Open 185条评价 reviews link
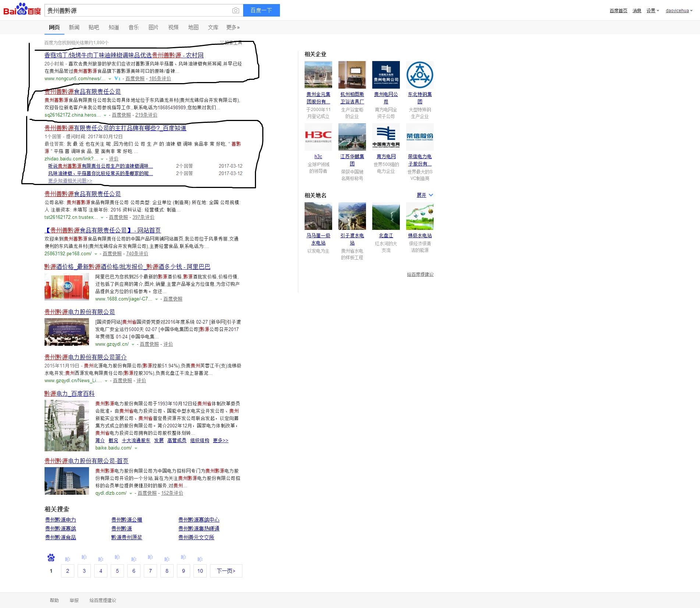Viewport: 700px width, 608px height. pos(160,79)
